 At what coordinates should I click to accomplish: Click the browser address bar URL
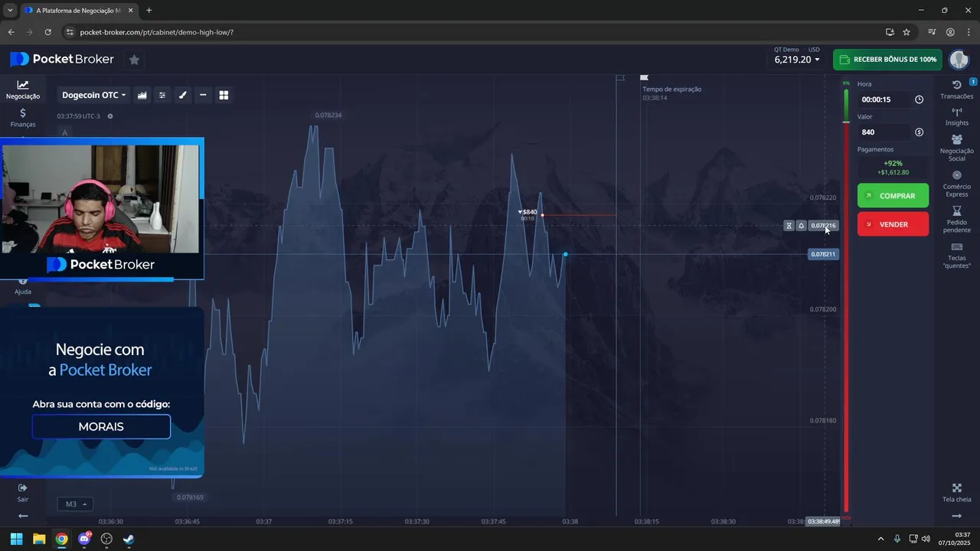[156, 32]
